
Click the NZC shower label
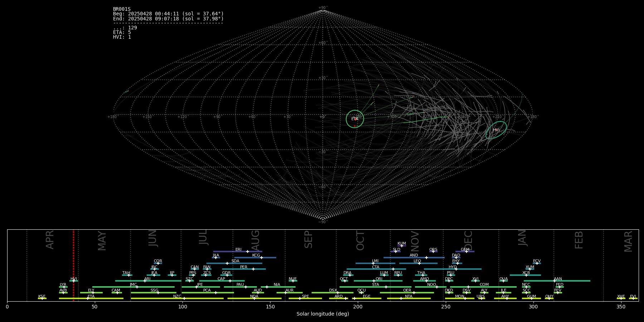177,297
